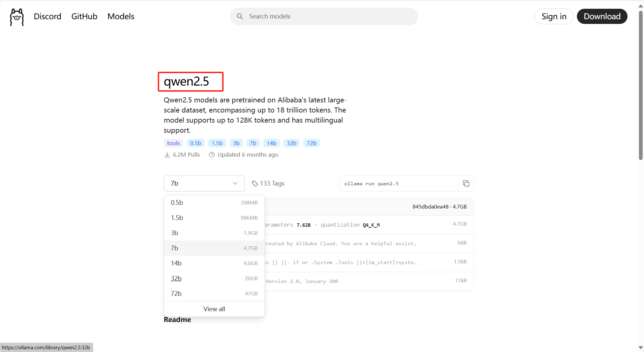Open the GitHub link
This screenshot has width=644, height=352.
tap(84, 17)
